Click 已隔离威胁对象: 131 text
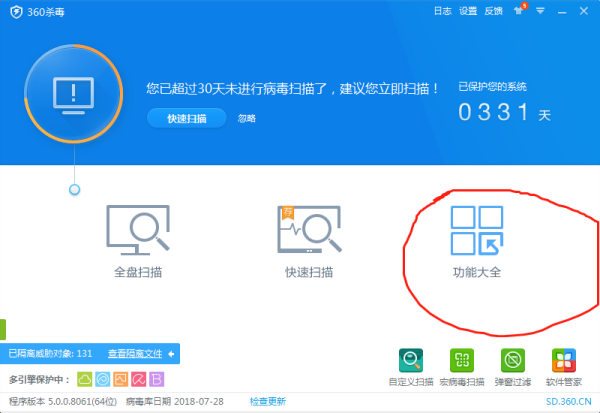600x413 pixels. click(50, 353)
